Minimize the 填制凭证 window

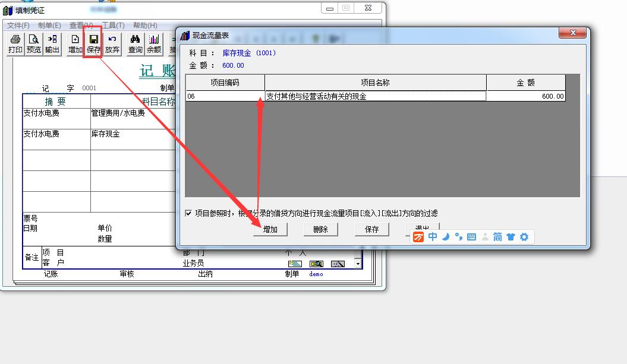(329, 8)
